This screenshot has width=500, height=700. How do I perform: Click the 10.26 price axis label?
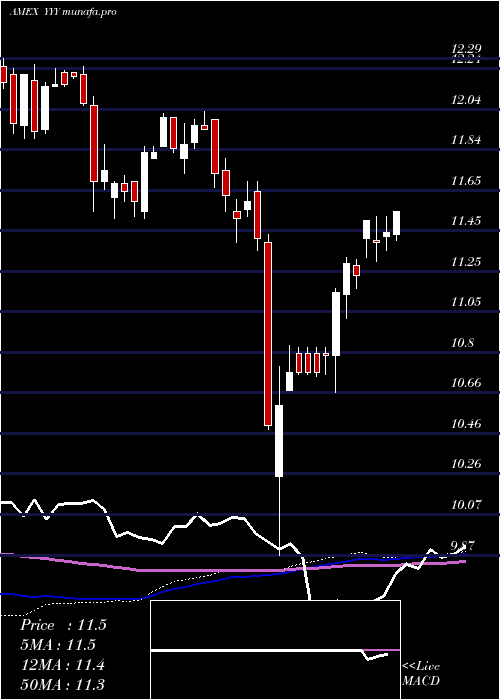coord(466,464)
